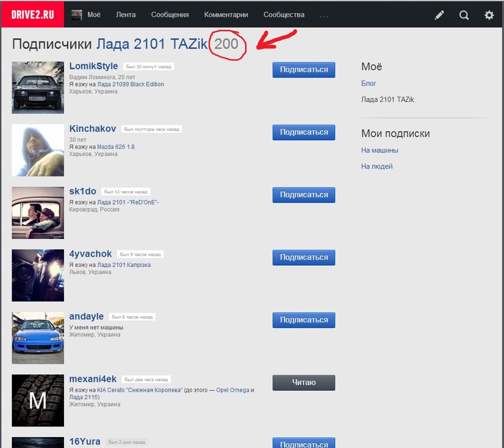This screenshot has width=504, height=448.
Task: Open the Лада 2115 car link
Action: point(84,397)
